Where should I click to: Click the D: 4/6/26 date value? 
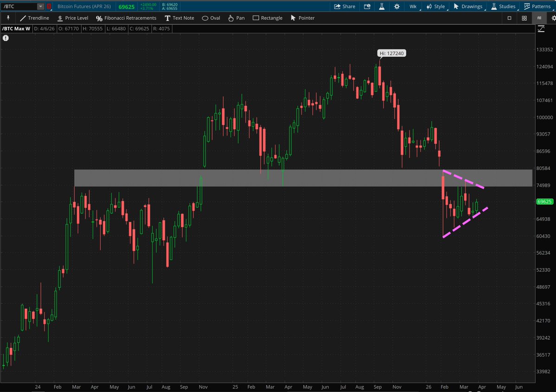pos(45,29)
